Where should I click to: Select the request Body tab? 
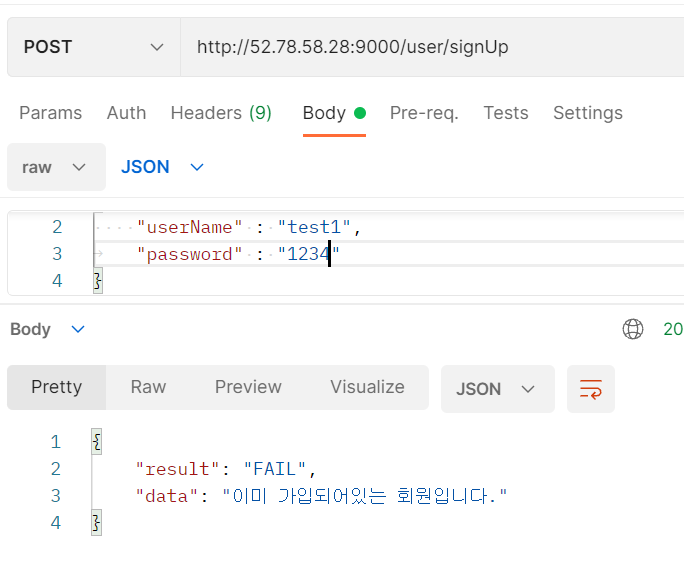(334, 113)
